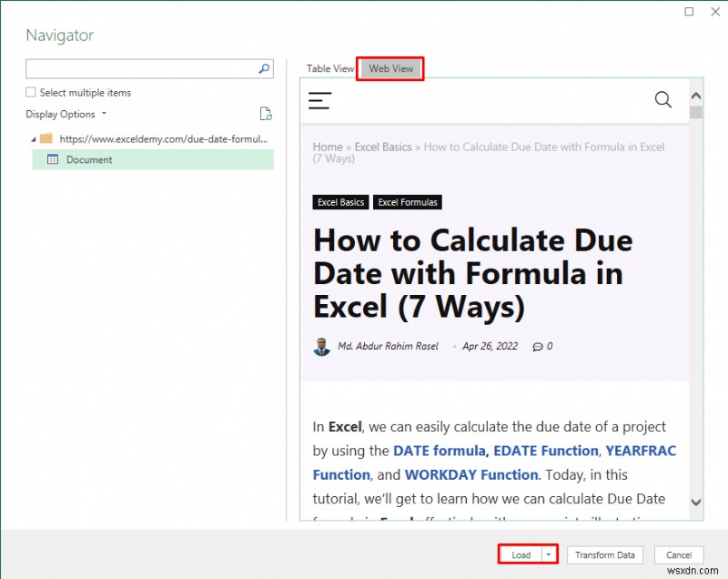This screenshot has height=579, width=728.
Task: Open the Load button's dropdown arrow
Action: click(x=550, y=554)
